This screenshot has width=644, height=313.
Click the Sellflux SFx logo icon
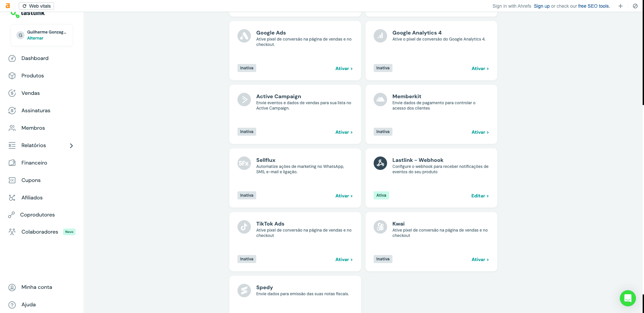pos(244,163)
